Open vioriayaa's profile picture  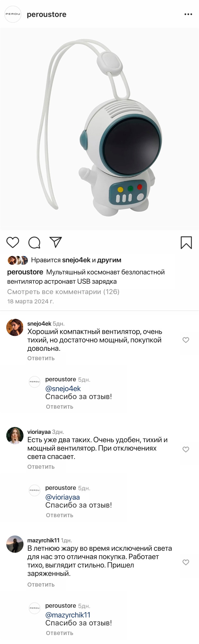15,435
